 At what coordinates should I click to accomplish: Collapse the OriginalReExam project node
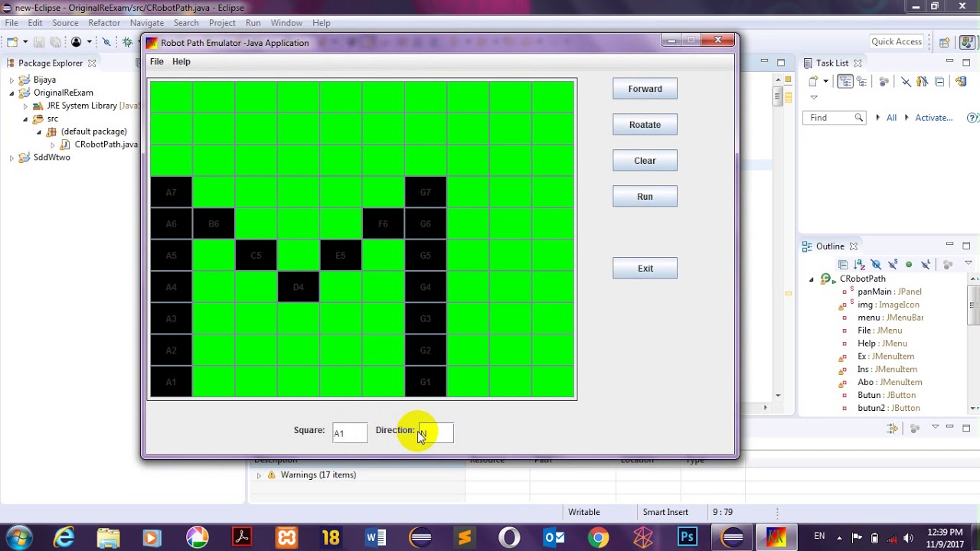(11, 93)
